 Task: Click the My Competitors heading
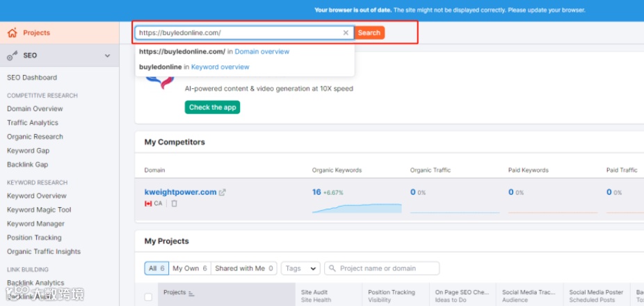(175, 142)
